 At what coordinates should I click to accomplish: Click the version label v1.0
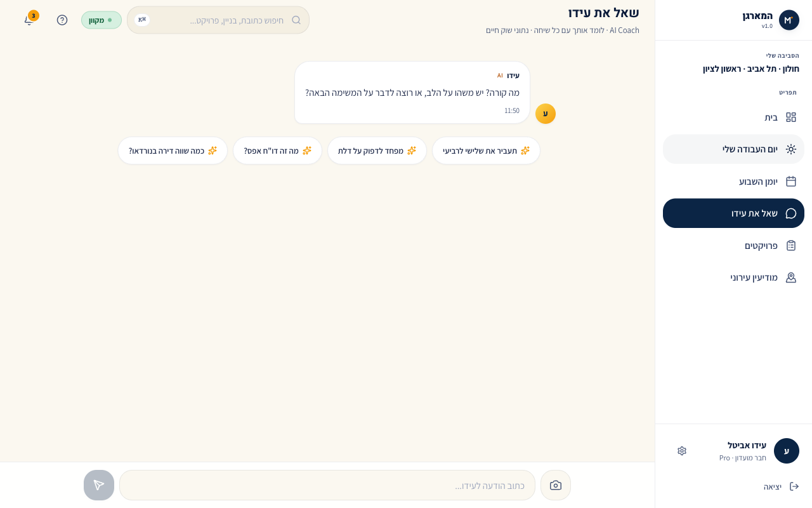767,26
